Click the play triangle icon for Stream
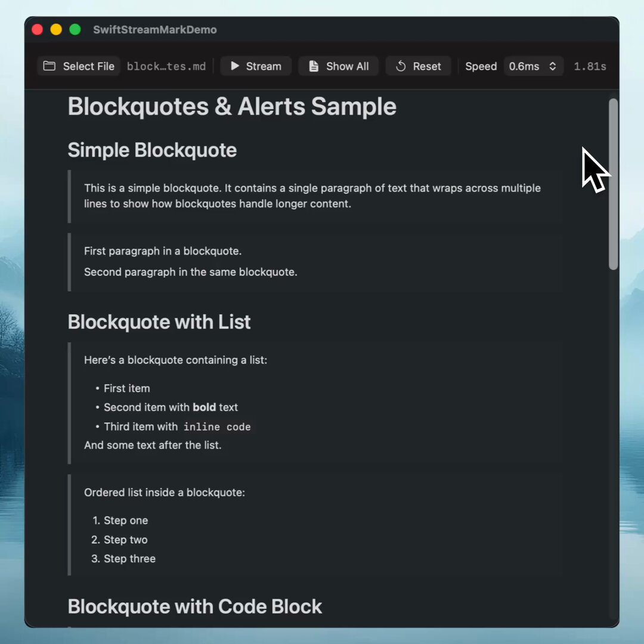644x644 pixels. coord(235,66)
